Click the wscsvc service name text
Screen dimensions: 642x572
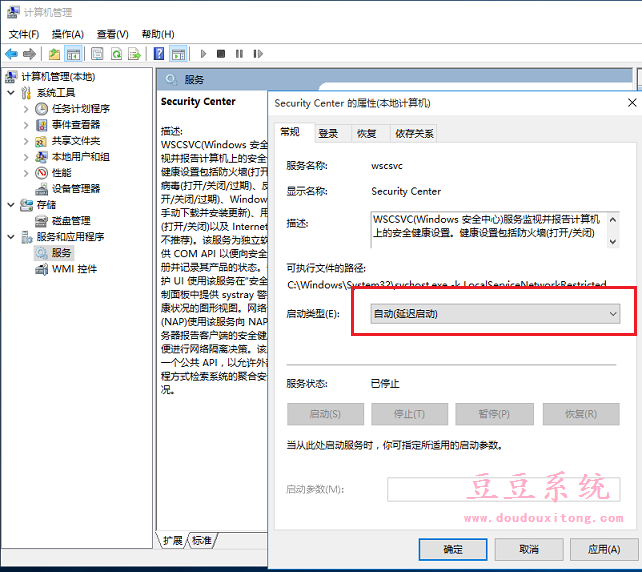click(387, 166)
